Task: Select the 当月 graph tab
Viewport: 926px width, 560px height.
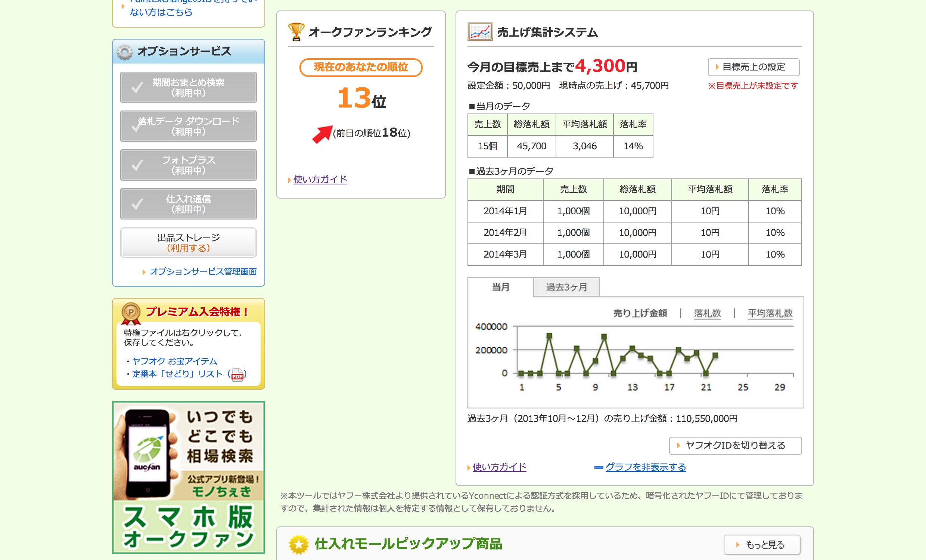Action: [500, 287]
